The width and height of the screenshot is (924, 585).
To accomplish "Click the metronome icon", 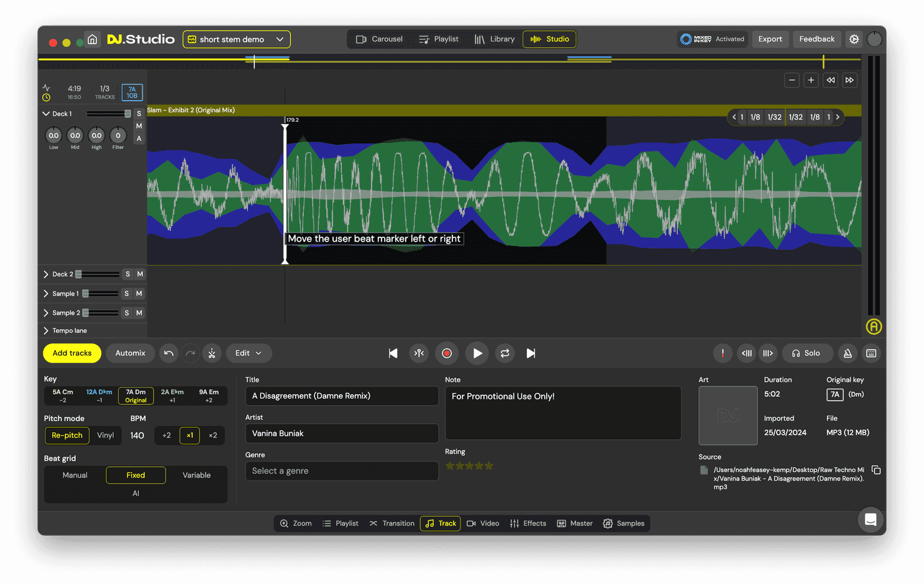I will pyautogui.click(x=847, y=353).
